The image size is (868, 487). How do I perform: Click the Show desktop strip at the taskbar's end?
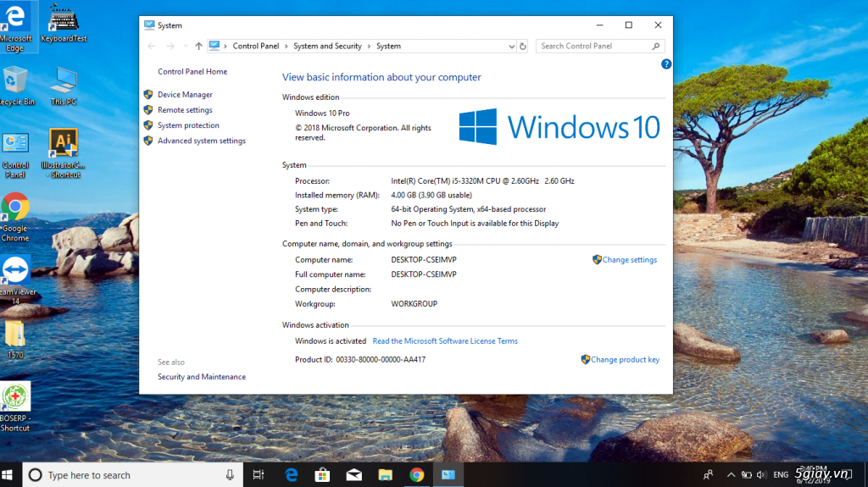point(865,475)
